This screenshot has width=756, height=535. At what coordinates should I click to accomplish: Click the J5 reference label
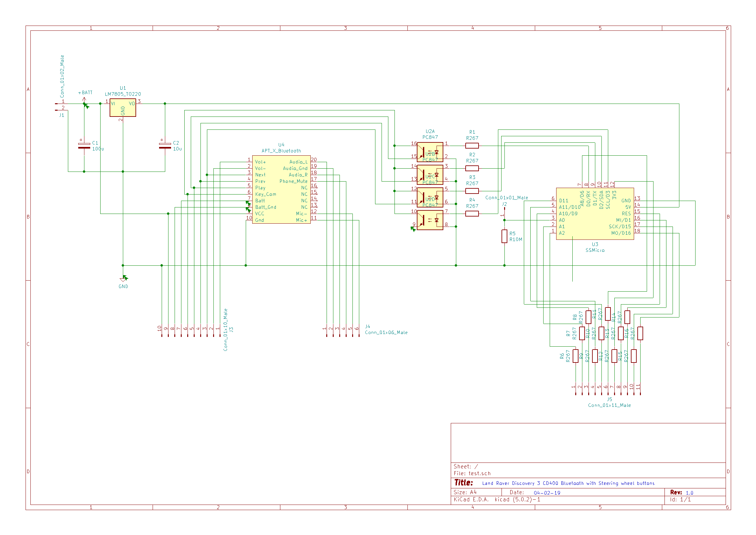610,399
